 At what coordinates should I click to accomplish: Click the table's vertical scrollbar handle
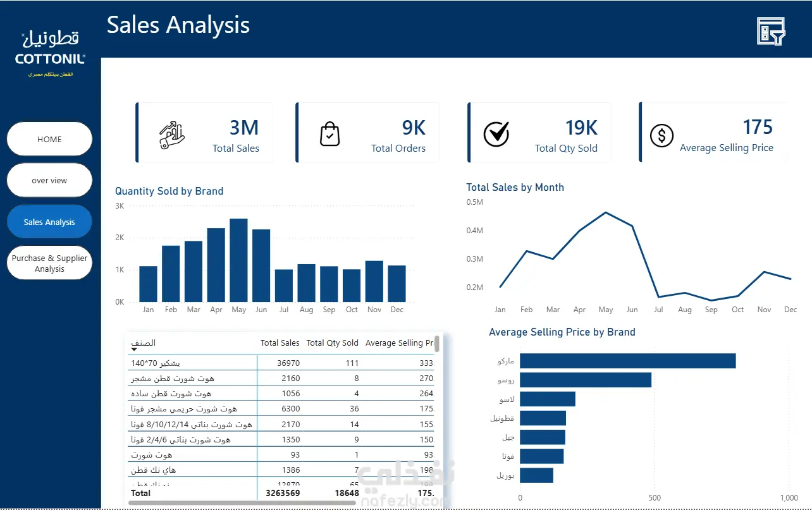click(437, 344)
